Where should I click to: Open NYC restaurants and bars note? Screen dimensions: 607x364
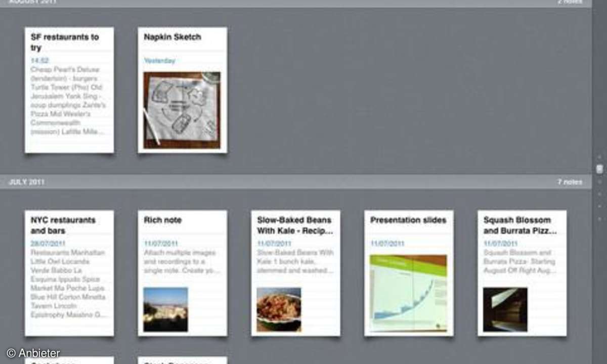pyautogui.click(x=69, y=273)
